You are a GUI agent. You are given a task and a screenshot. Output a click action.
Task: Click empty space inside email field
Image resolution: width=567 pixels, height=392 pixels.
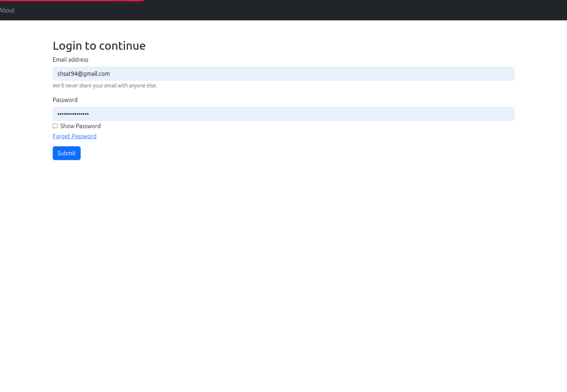click(x=325, y=74)
